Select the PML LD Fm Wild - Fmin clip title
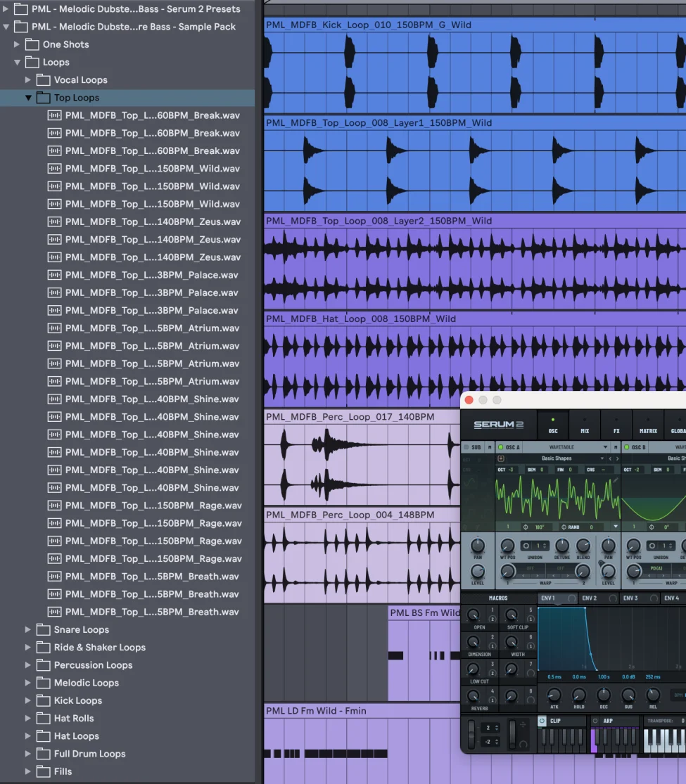The image size is (686, 784). click(x=316, y=711)
